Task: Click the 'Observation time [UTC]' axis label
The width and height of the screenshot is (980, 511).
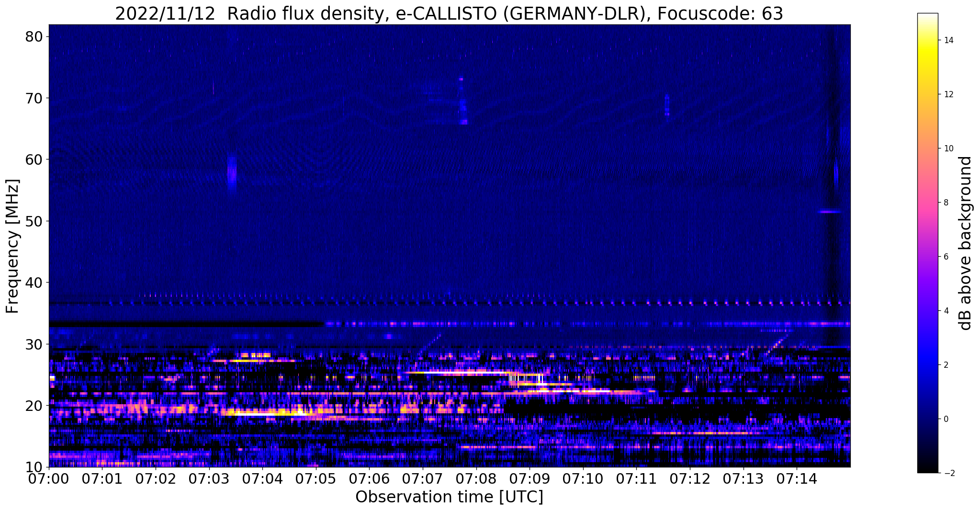Action: [x=449, y=497]
